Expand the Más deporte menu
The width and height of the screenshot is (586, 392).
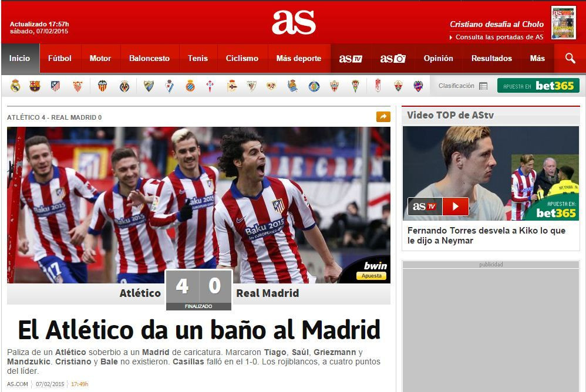click(298, 58)
